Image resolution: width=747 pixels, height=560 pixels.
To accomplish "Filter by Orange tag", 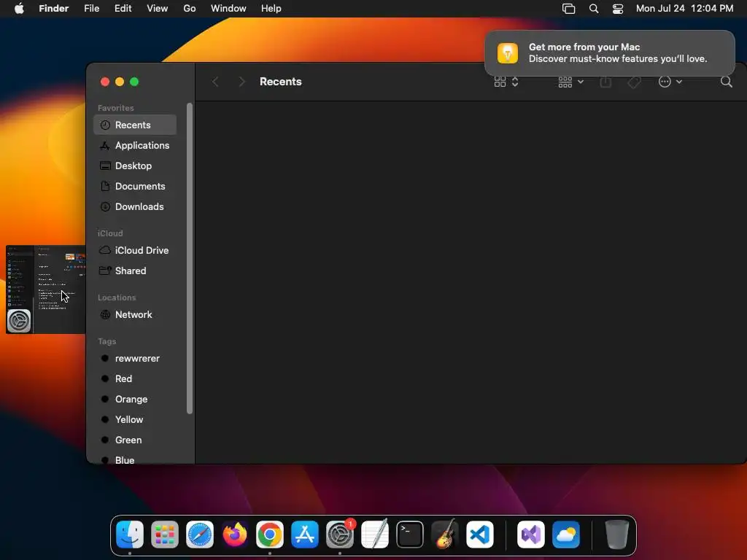I will pyautogui.click(x=135, y=399).
